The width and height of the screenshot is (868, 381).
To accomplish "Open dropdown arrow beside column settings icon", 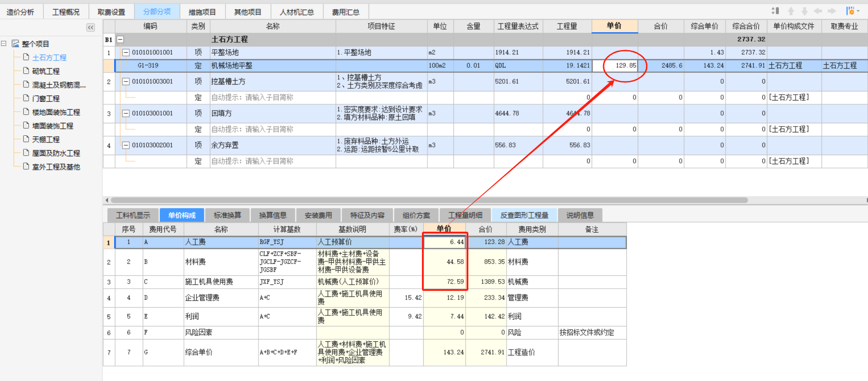I will pyautogui.click(x=858, y=11).
